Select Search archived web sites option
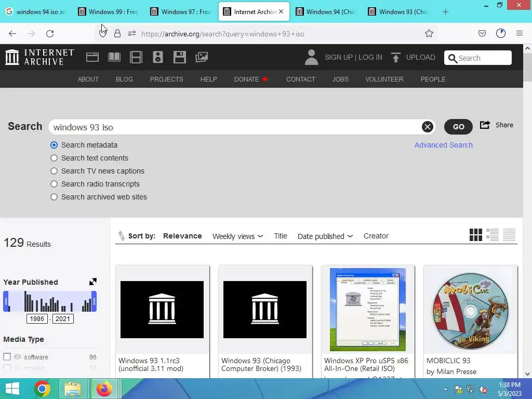The width and height of the screenshot is (532, 399). click(54, 197)
